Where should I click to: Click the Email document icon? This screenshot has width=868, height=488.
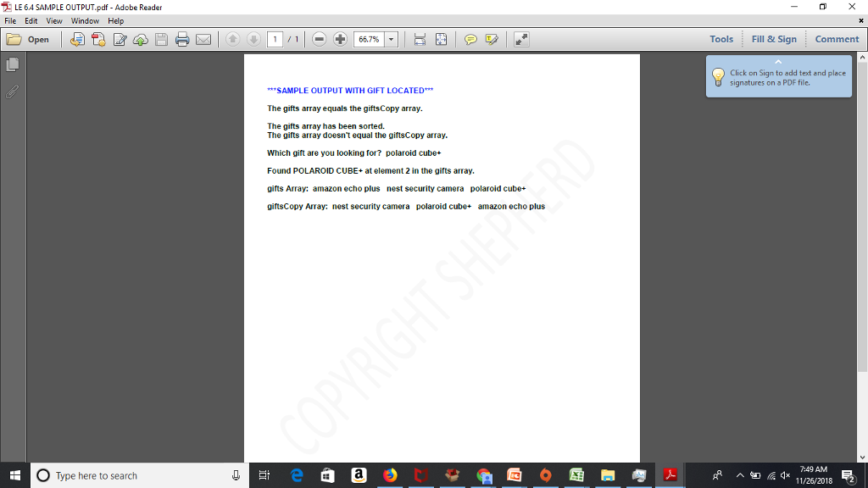point(203,38)
